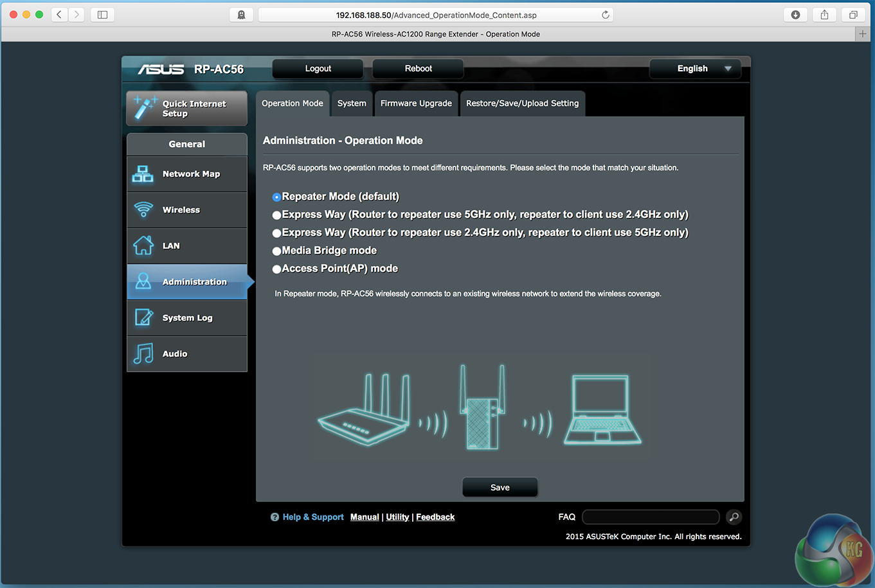Open Safari downloads icon in toolbar

pos(795,15)
